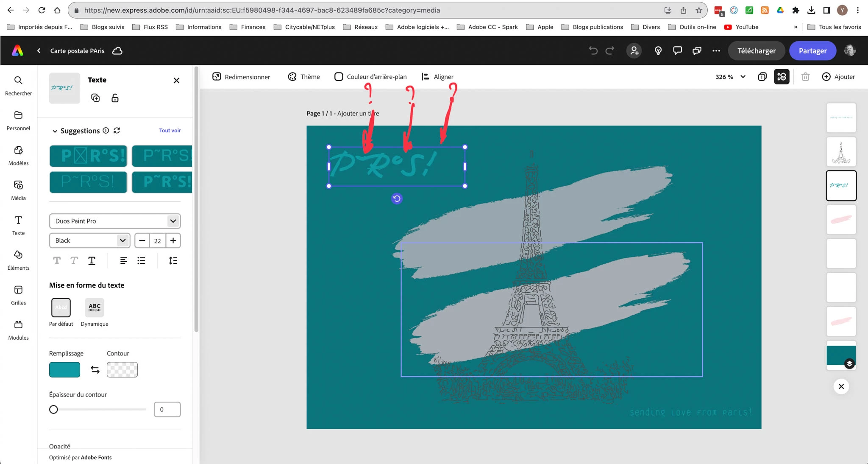
Task: Select the Eiffel tower layer thumbnail
Action: click(841, 152)
